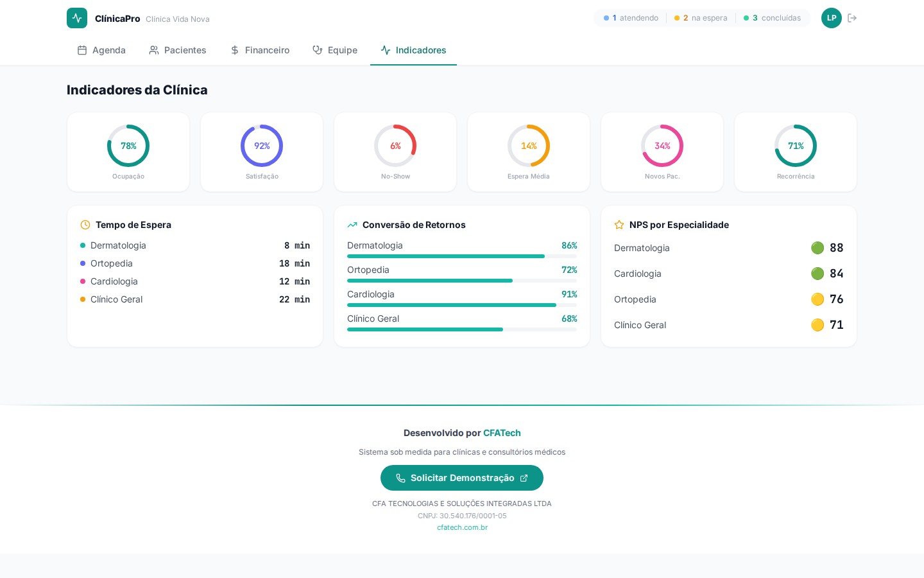Open the Agenda section
Screen dimensions: 924x578
pyautogui.click(x=101, y=50)
